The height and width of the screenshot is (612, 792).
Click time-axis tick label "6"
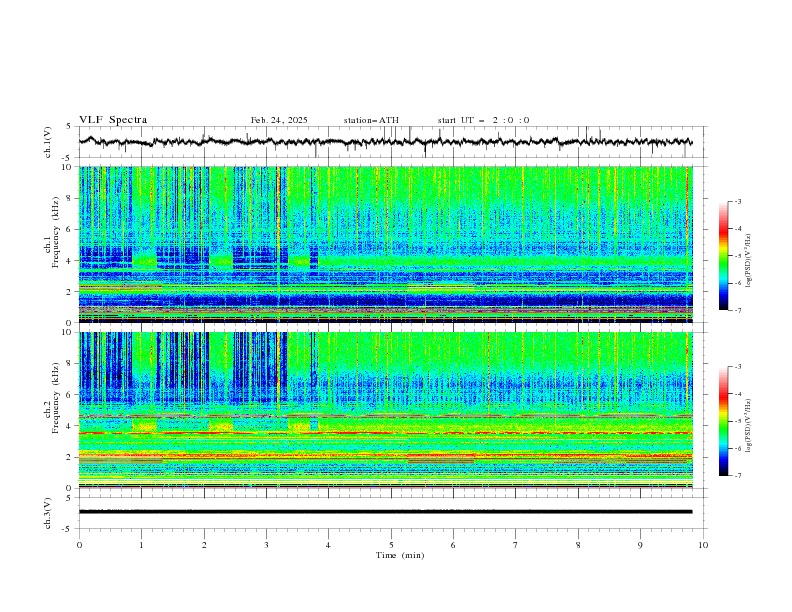point(454,545)
